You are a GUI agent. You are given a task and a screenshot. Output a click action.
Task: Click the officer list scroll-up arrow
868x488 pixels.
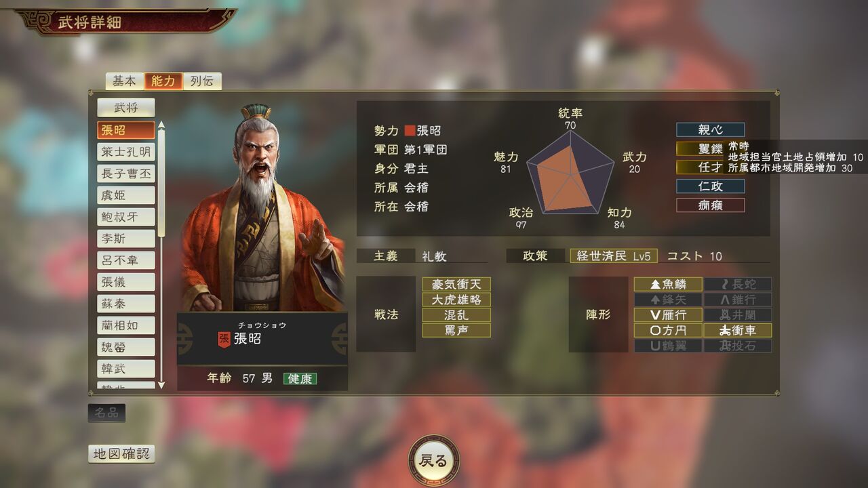coord(161,125)
